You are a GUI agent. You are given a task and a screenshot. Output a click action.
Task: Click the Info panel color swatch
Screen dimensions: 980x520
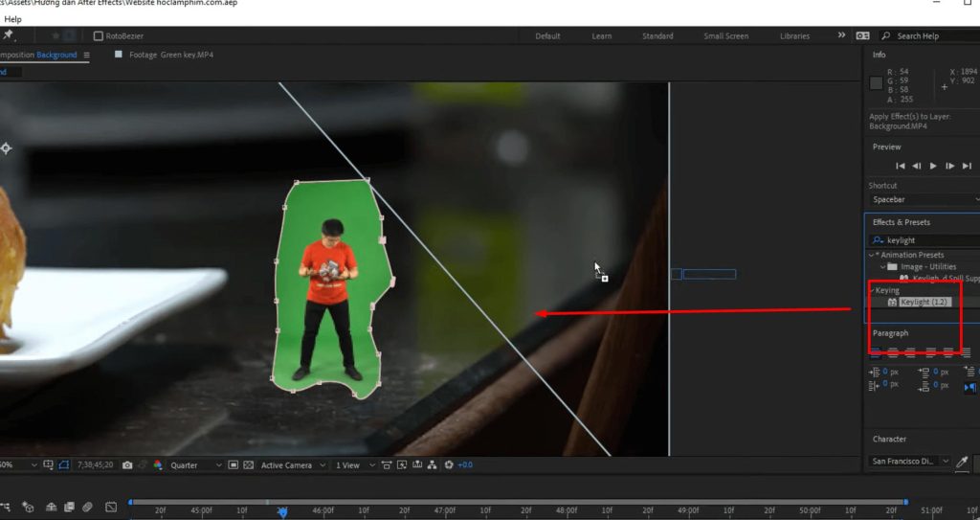[x=877, y=82]
